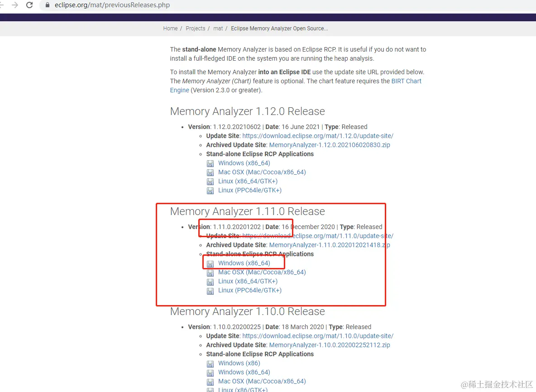
Task: Open the 1.11.0 update-site URL
Action: (317, 236)
